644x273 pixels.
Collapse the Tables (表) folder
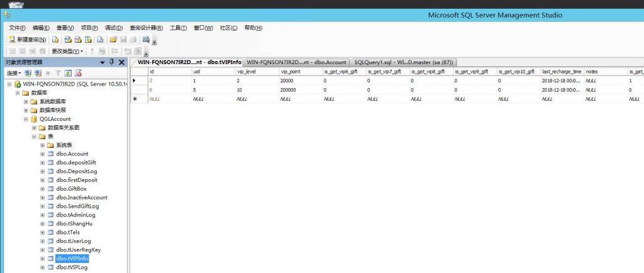tap(34, 136)
